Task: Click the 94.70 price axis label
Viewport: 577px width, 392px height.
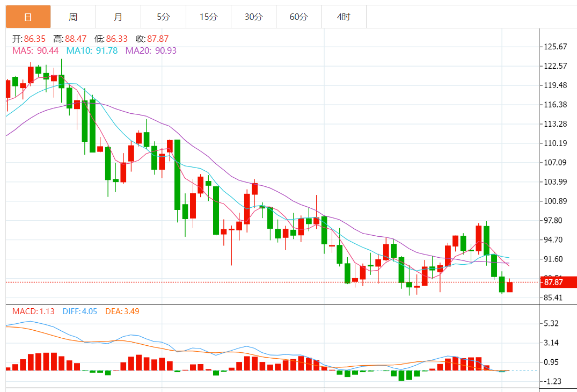Action: point(553,239)
